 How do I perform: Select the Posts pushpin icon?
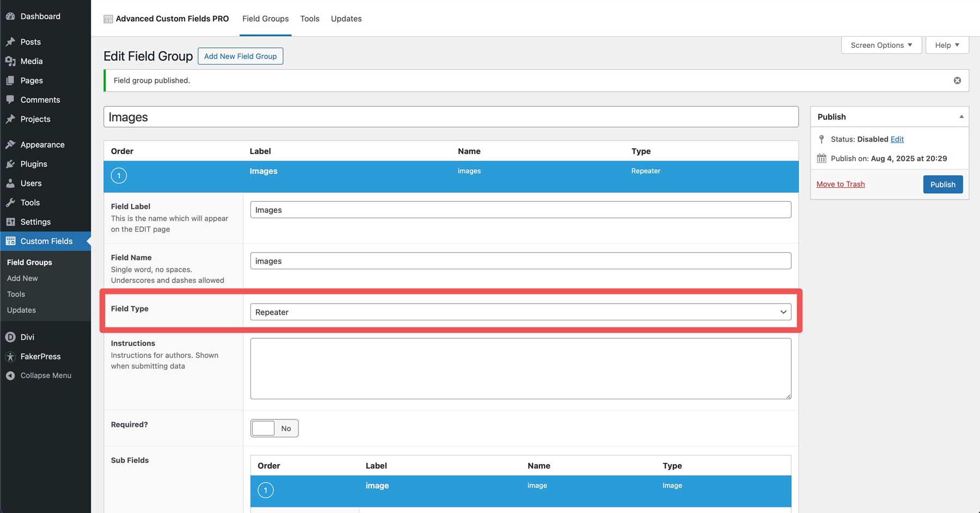pyautogui.click(x=11, y=41)
